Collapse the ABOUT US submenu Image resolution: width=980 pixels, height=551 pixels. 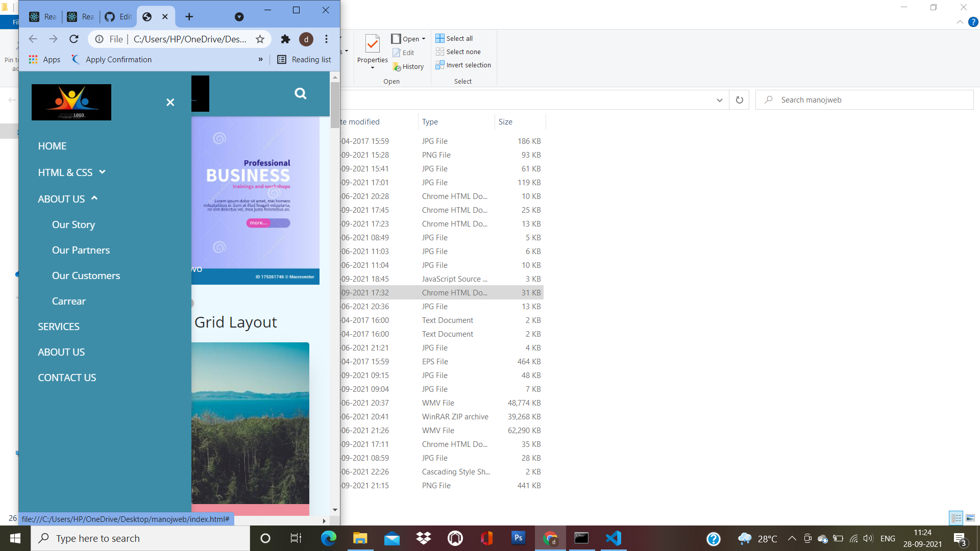point(68,199)
